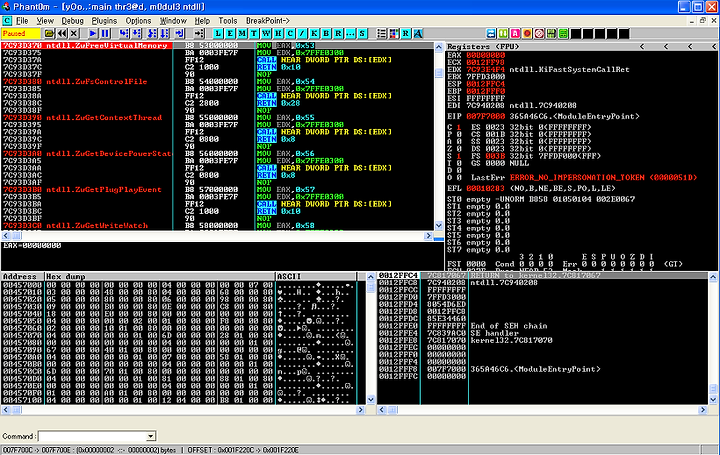Run the program with the play icon
The height and width of the screenshot is (455, 720).
pyautogui.click(x=93, y=34)
